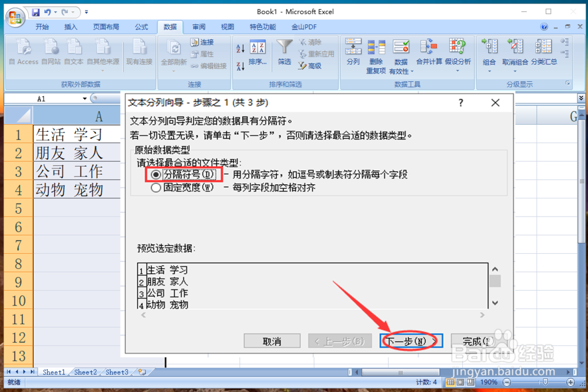
Task: Open the 删除重复项 tool
Action: coord(377,53)
